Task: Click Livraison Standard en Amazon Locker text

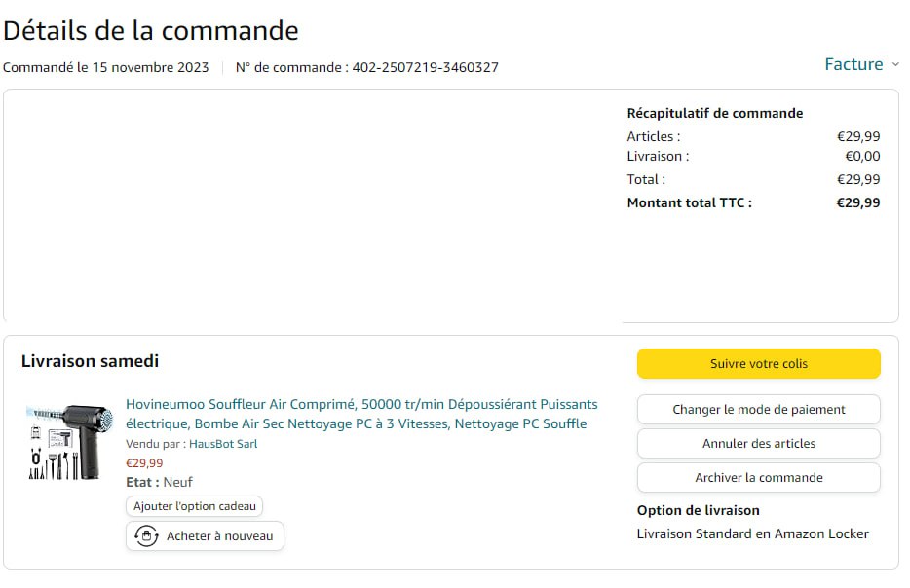Action: coord(752,533)
